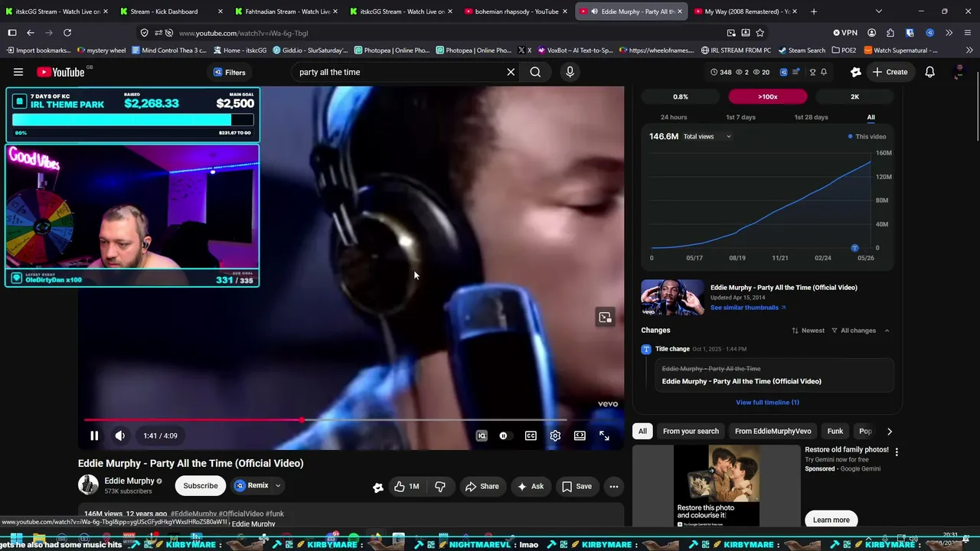
Task: Open the POE2 bookmarks folder
Action: tap(844, 51)
